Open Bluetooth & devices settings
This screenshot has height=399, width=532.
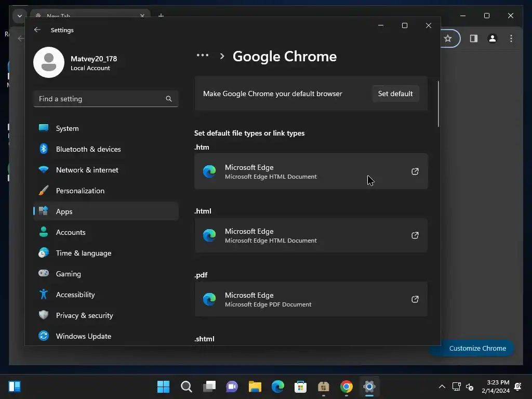coord(106,149)
